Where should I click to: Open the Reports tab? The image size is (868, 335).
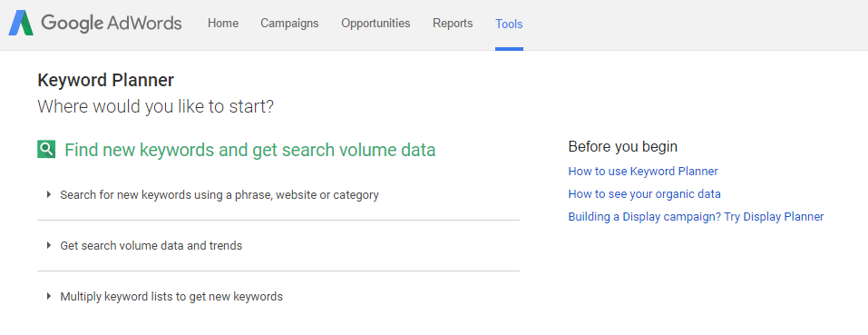point(453,24)
